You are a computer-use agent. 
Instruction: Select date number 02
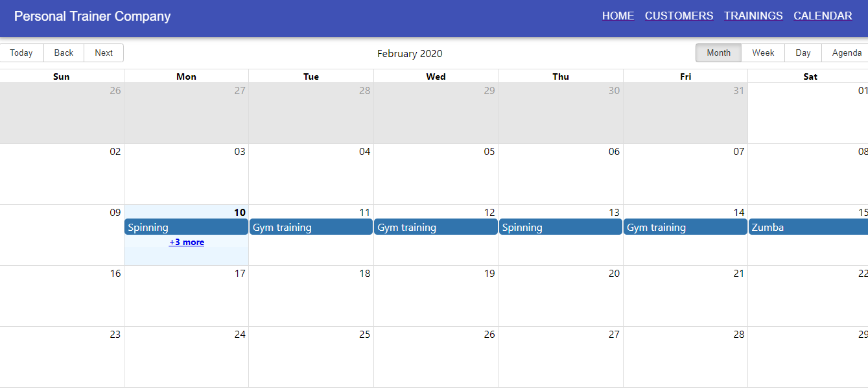point(115,152)
